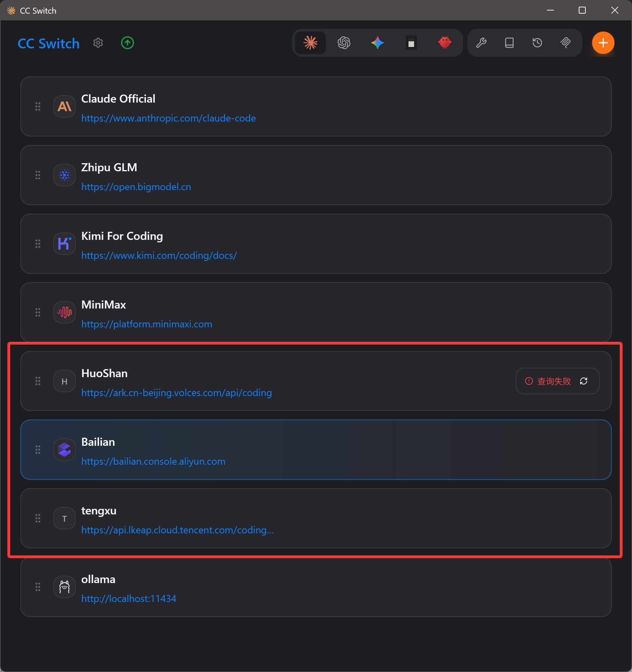Open the Claude Official anthropic.com link
Viewport: 632px width, 672px height.
169,118
